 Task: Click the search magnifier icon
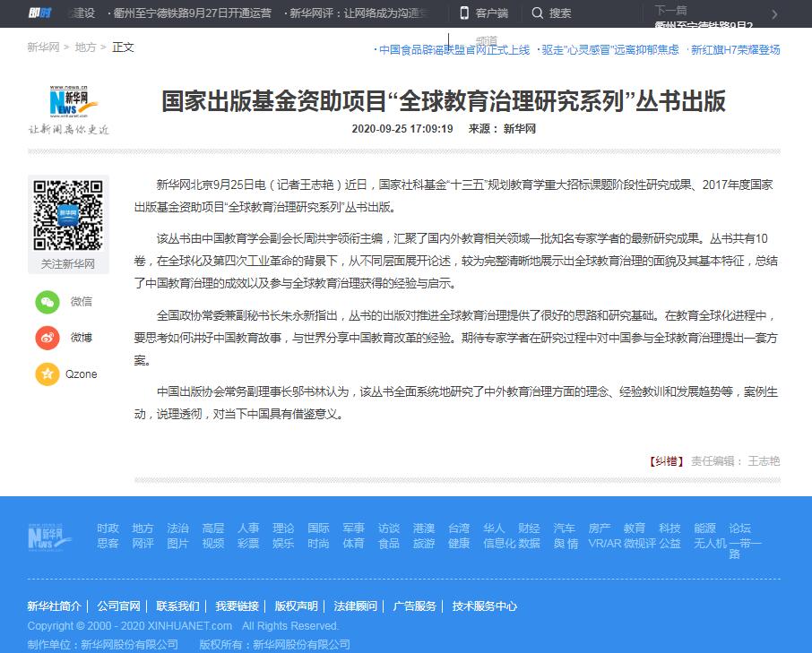(x=538, y=13)
